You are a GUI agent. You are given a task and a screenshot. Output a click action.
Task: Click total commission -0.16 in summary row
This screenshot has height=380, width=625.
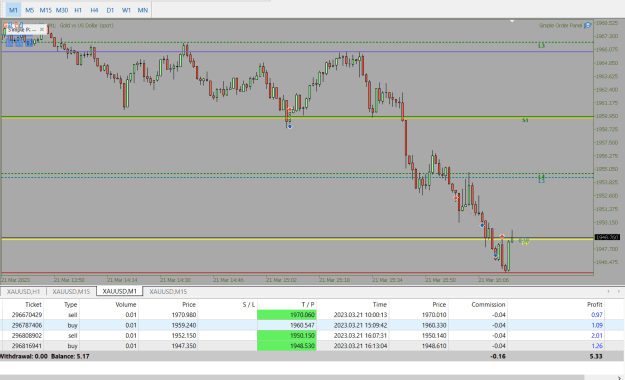click(x=498, y=356)
